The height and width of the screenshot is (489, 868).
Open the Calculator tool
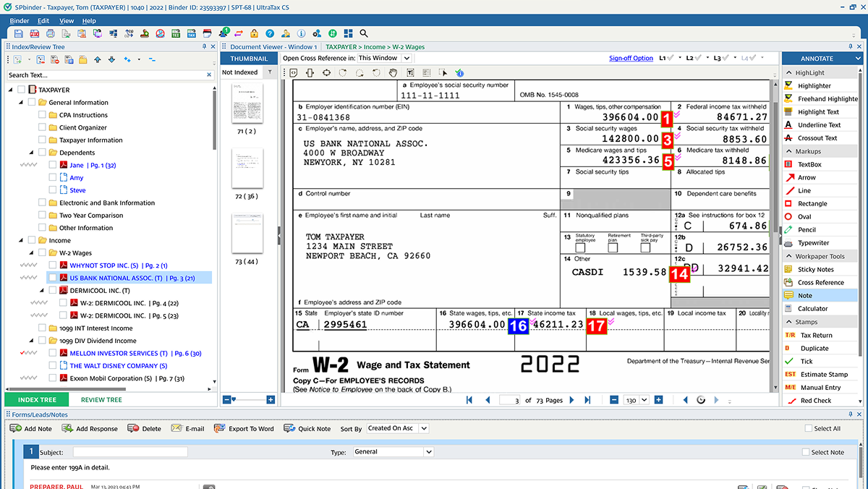coord(812,308)
